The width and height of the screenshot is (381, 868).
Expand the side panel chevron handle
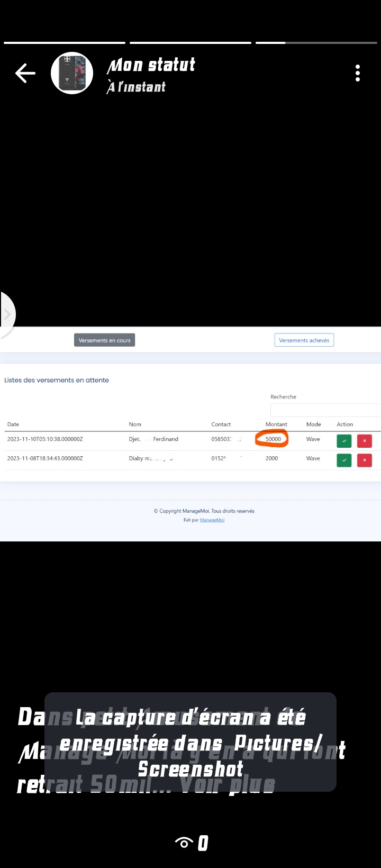click(7, 314)
